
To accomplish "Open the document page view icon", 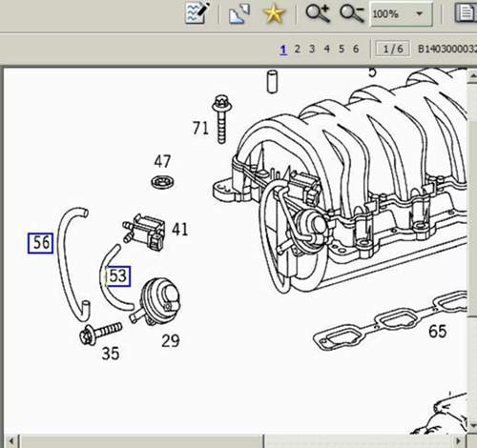I will pos(467,13).
